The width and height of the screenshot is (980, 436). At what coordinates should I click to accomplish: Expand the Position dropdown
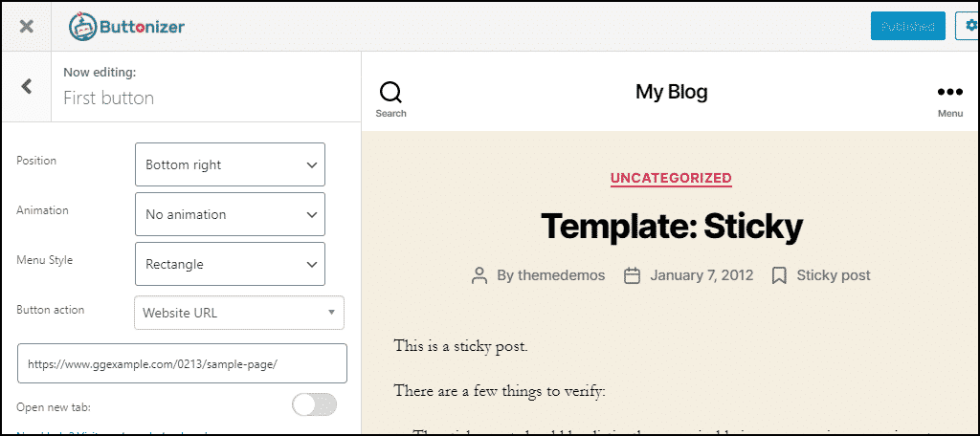(230, 164)
